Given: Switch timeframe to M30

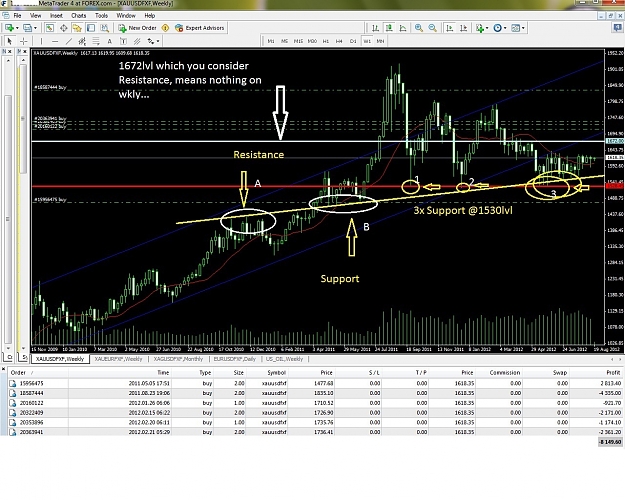Looking at the screenshot, I should [312, 41].
